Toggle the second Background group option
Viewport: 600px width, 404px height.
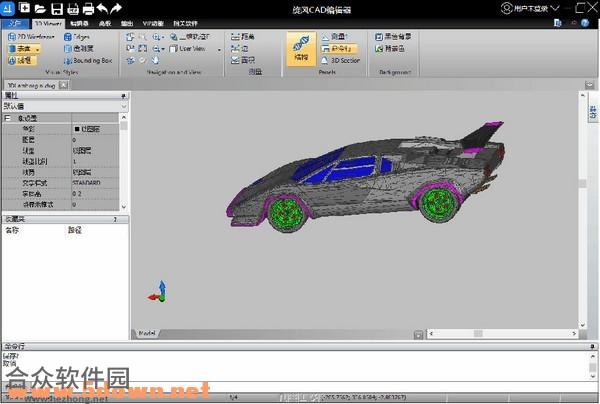tap(390, 49)
